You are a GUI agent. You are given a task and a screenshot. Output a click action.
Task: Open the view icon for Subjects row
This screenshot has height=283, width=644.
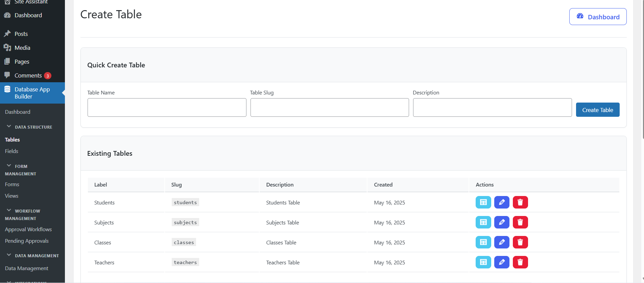point(483,222)
